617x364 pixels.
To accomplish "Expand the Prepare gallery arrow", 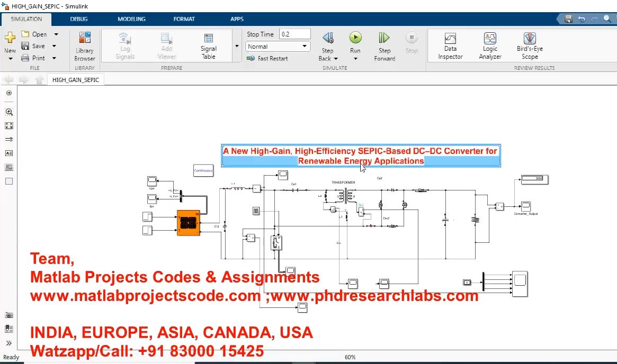I will [237, 46].
